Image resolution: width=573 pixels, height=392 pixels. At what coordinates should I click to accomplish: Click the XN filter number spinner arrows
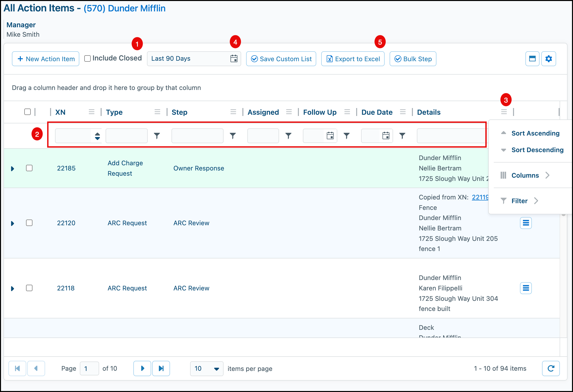tap(97, 136)
